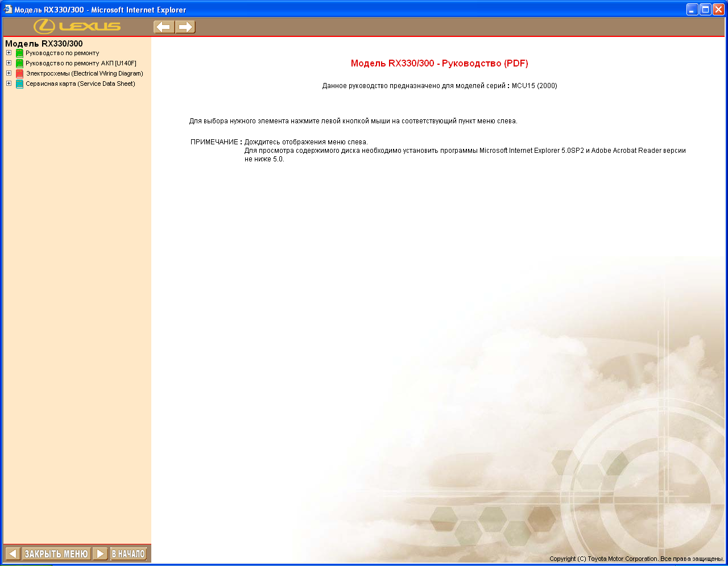The image size is (728, 566).
Task: Click teal book icon beside Сервисная карта
Action: tap(19, 84)
